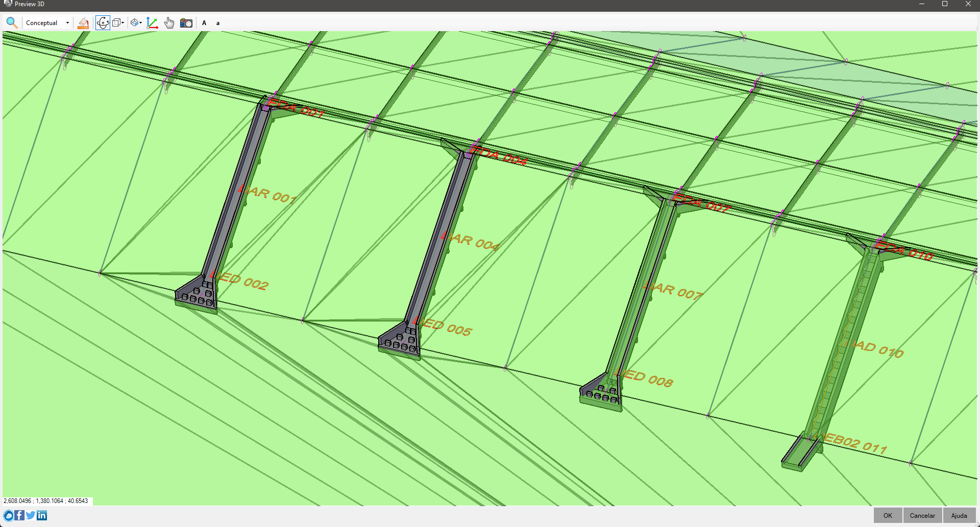
Task: Click the paint bucket color icon
Action: point(83,23)
